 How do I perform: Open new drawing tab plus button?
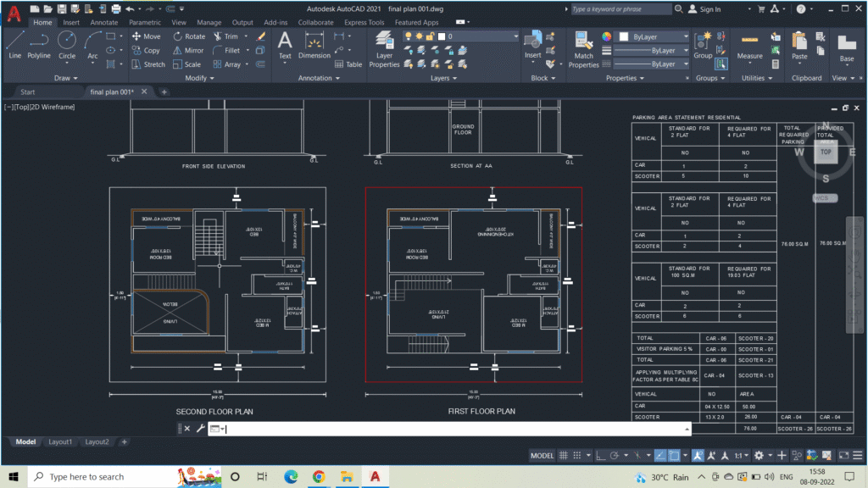[164, 91]
